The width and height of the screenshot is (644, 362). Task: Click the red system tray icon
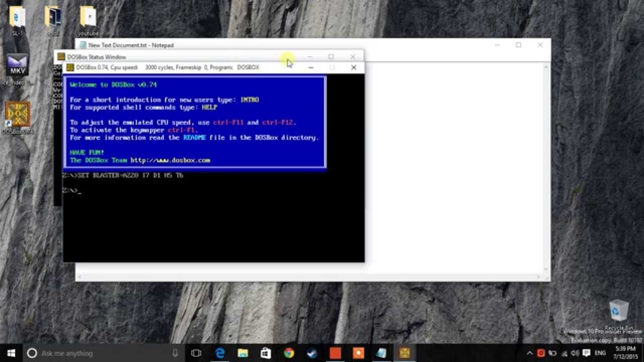tap(541, 353)
